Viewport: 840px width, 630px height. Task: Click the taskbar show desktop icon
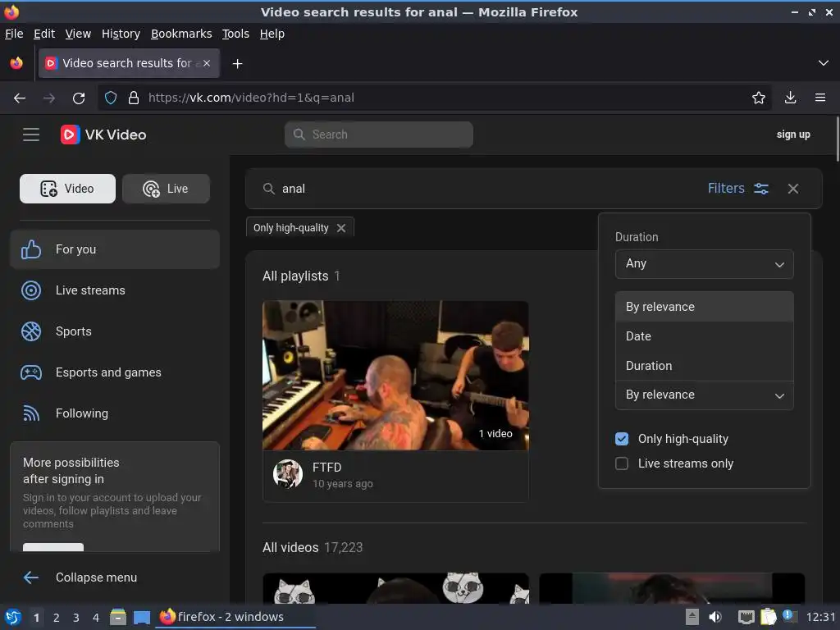point(141,617)
